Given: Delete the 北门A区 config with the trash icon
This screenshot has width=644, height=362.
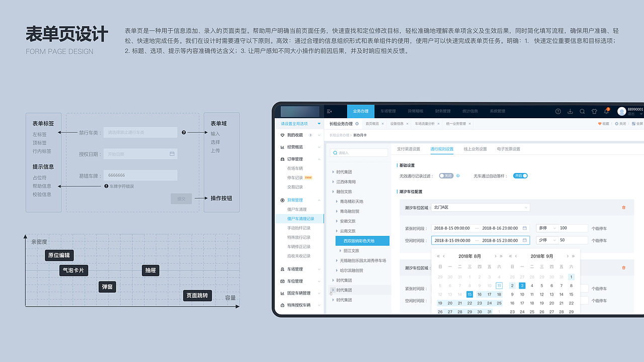Looking at the screenshot, I should coord(624,207).
